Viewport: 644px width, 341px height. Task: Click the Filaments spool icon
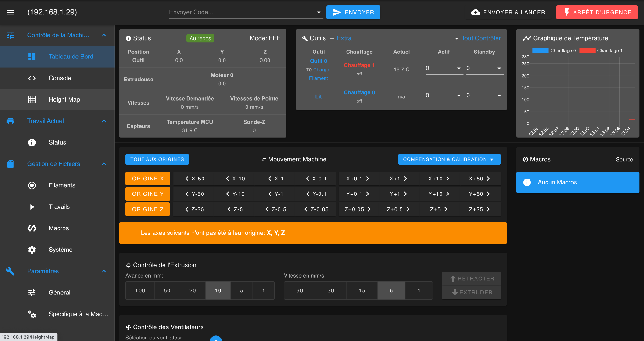(32, 185)
